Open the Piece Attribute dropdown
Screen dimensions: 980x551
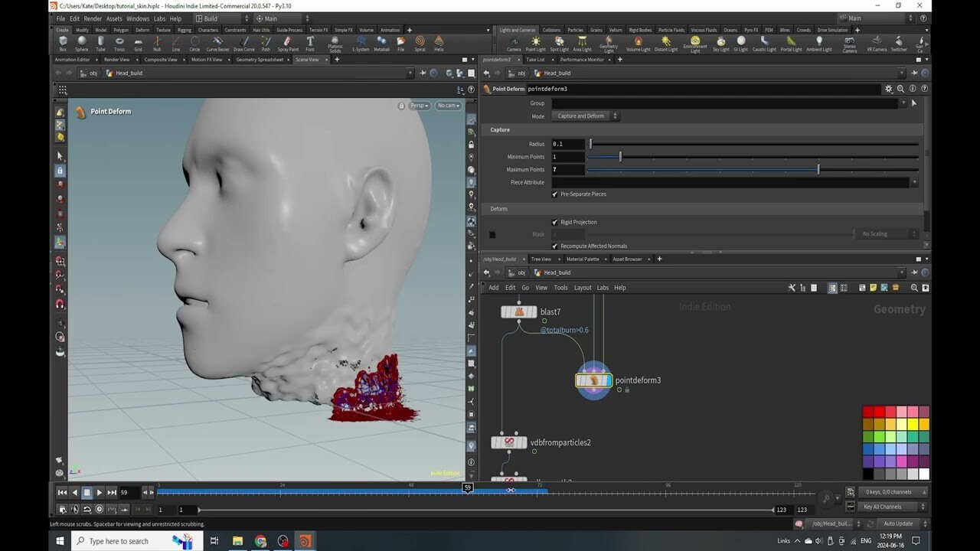tap(916, 182)
